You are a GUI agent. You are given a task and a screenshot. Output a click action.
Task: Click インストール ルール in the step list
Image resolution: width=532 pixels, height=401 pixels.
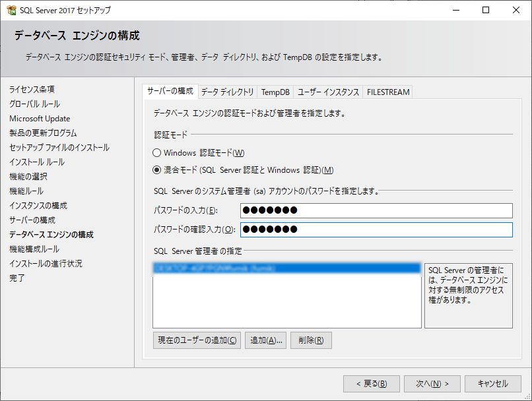[37, 162]
